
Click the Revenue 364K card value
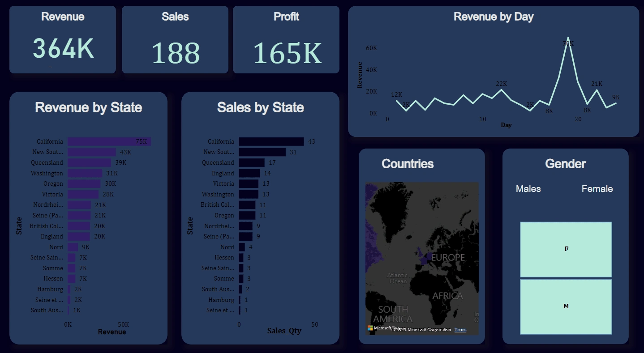[x=63, y=48]
